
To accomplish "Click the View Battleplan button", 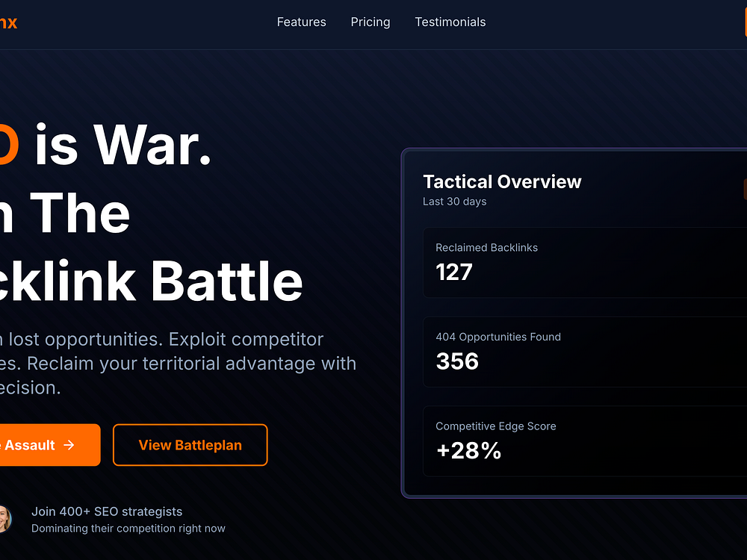I will 190,445.
